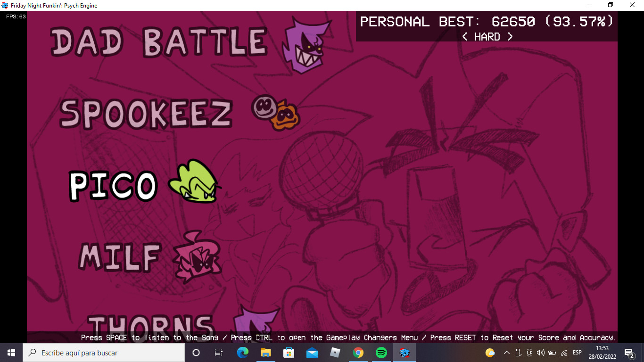
Task: Choose the highlighted PICO song
Action: click(x=113, y=186)
